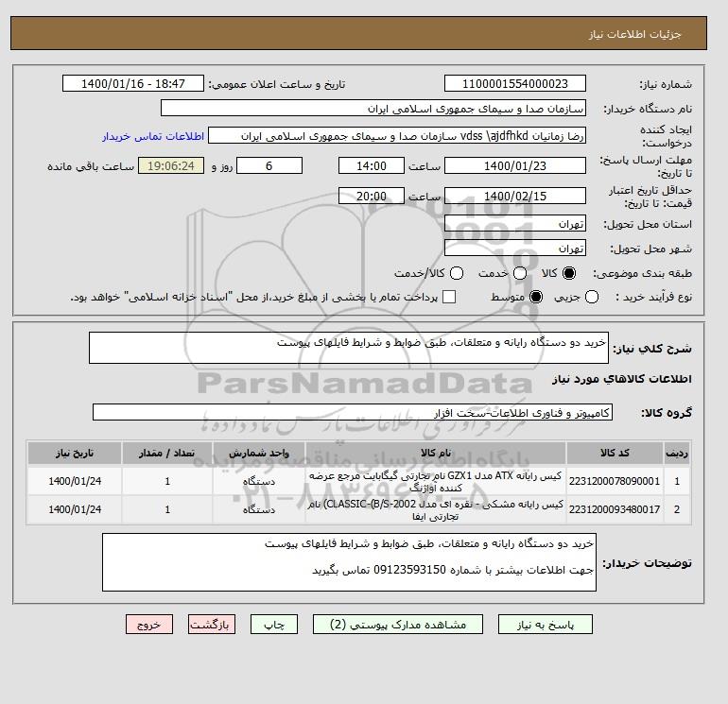Image resolution: width=728 pixels, height=704 pixels.
Task: Choose جزیی purchase process option
Action: click(592, 297)
